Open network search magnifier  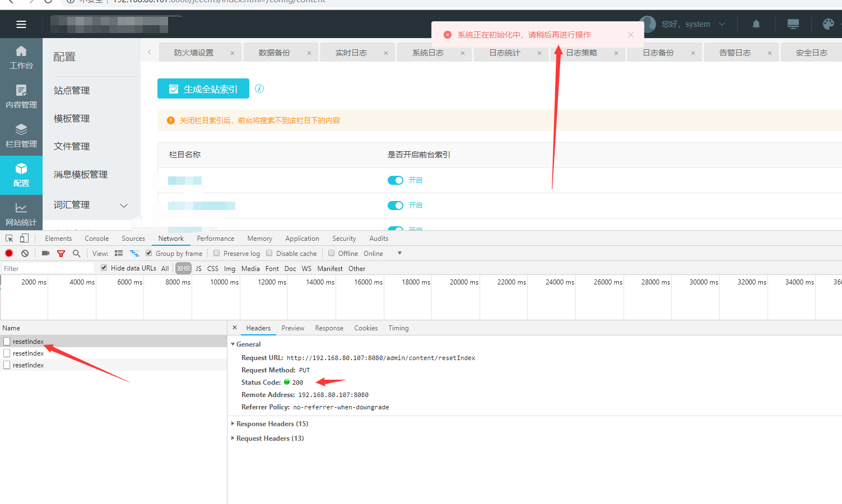pos(77,254)
